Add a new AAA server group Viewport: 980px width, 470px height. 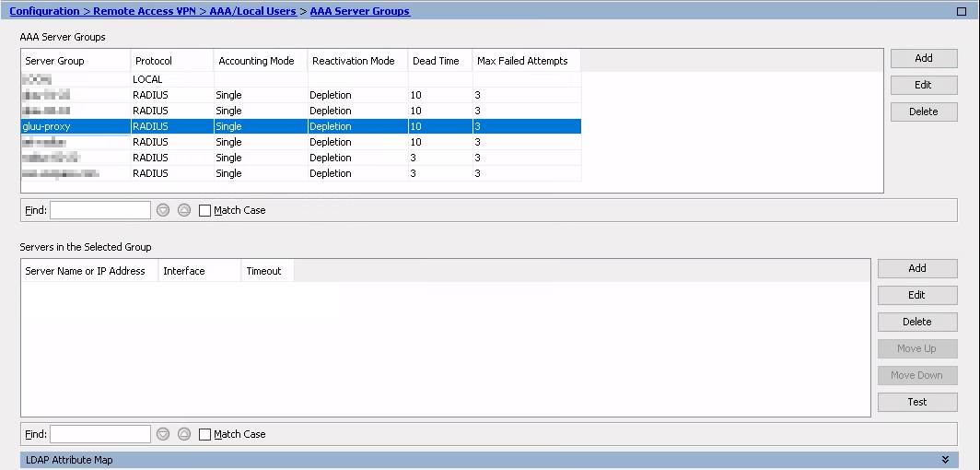pyautogui.click(x=924, y=58)
